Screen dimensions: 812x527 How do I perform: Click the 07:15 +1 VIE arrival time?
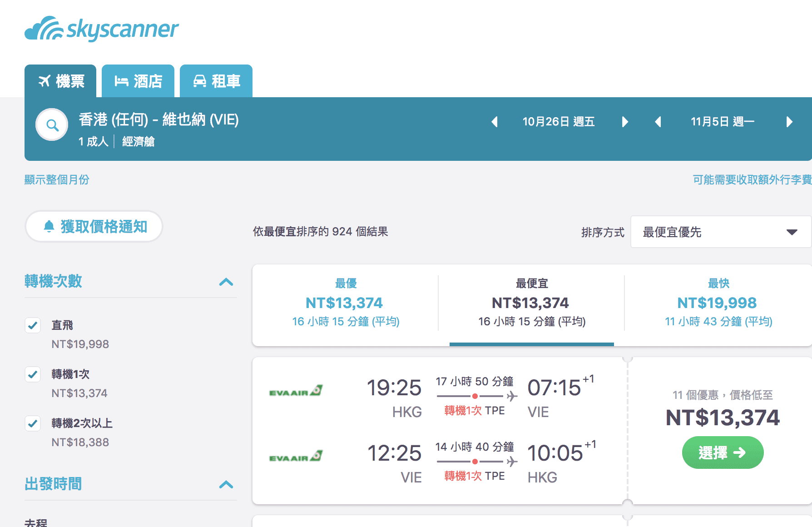[560, 387]
